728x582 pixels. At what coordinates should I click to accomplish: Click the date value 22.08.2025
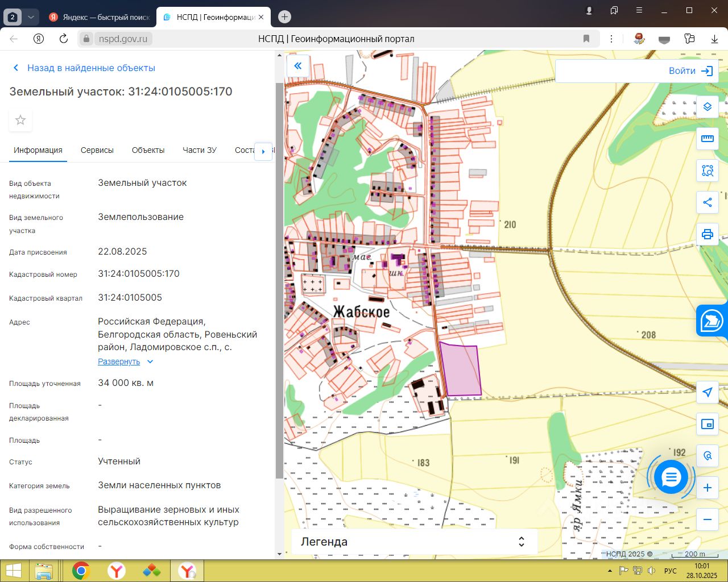click(x=122, y=251)
